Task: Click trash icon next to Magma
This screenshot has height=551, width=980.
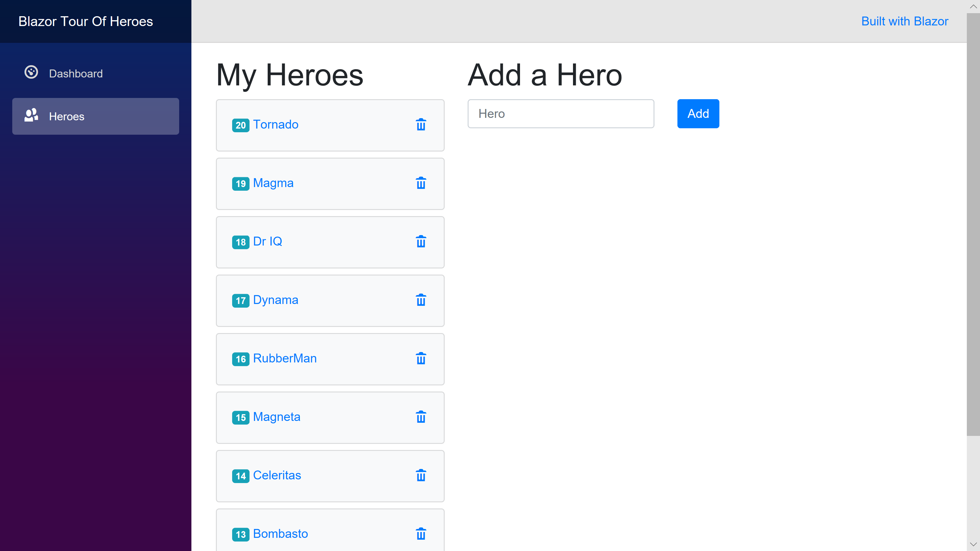Action: click(421, 183)
